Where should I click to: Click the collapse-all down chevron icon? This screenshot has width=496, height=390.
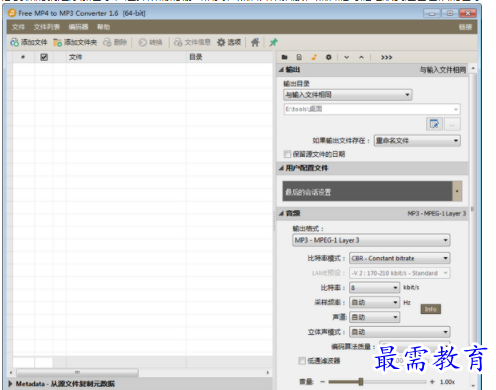(347, 57)
